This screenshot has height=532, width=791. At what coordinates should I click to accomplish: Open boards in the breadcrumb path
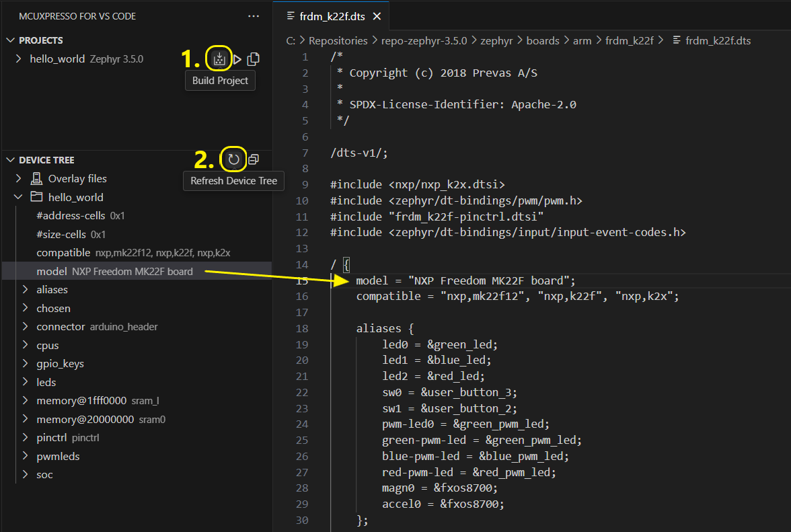pyautogui.click(x=543, y=40)
